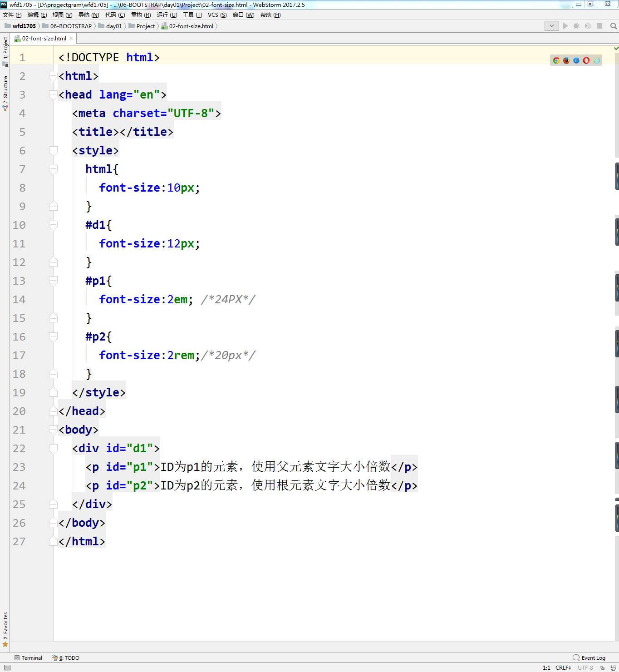Open the 重构 (R) menu
The width and height of the screenshot is (619, 672).
click(x=141, y=15)
